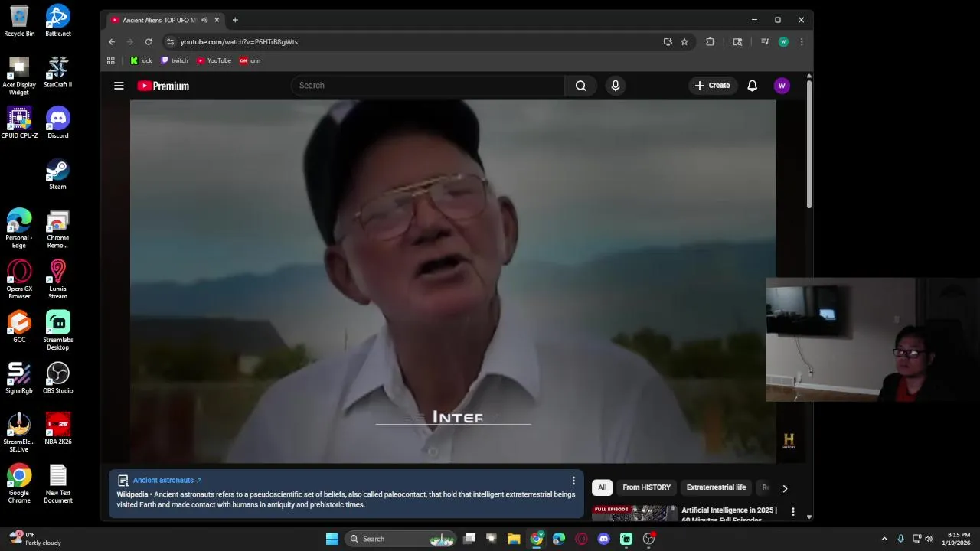Expand the system tray hidden icons chevron
This screenshot has height=551, width=980.
click(x=884, y=539)
